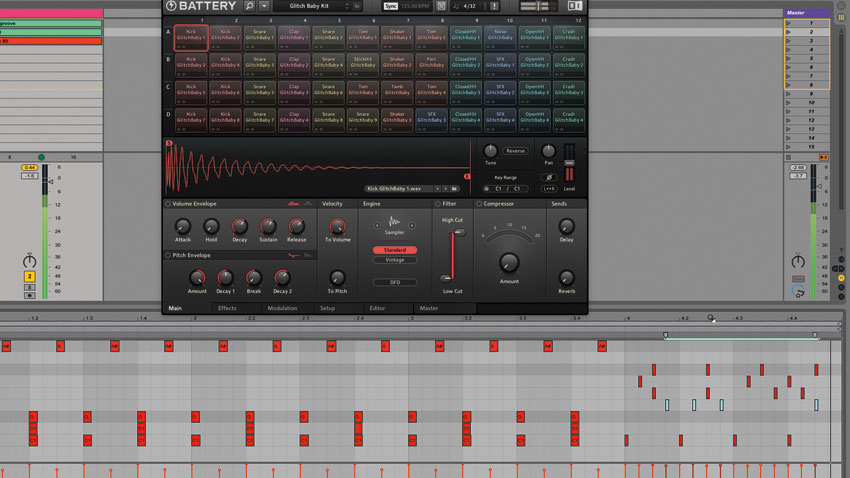Click the Native Instruments NI logo

[x=575, y=6]
